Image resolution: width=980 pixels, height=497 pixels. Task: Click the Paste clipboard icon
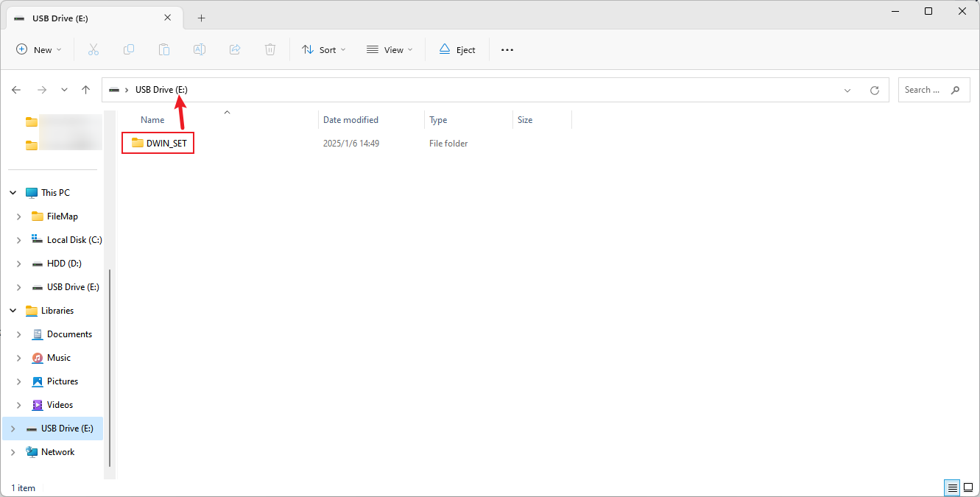tap(164, 49)
